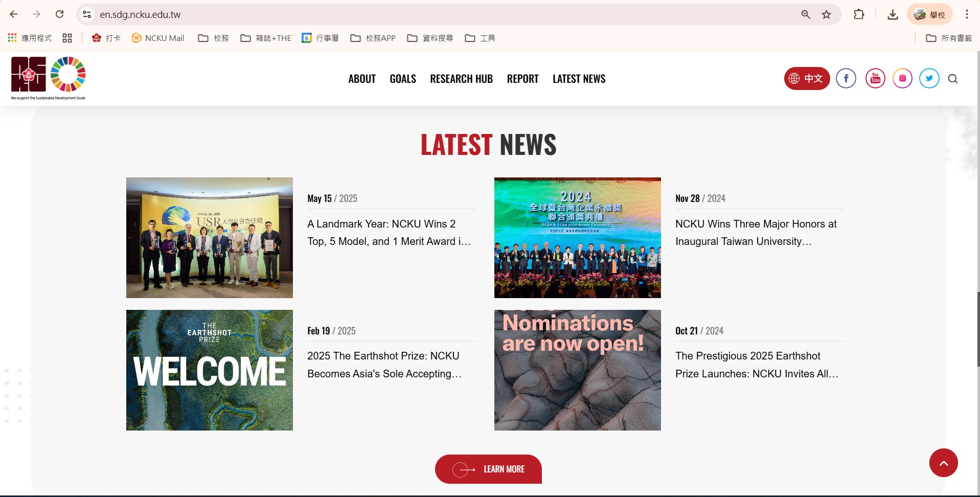Open the NCKU Wins Three Major Honors article
This screenshot has width=980, height=497.
[756, 233]
